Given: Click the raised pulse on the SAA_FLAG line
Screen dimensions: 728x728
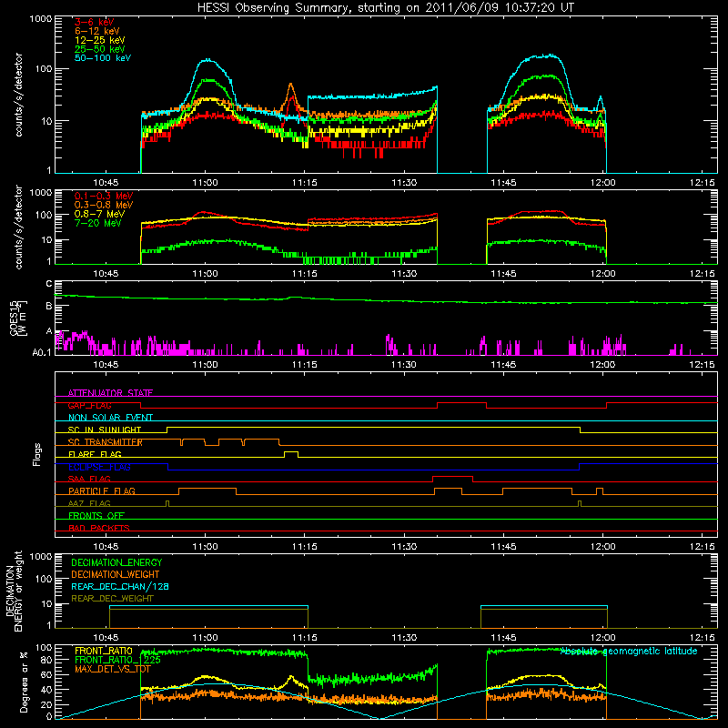Looking at the screenshot, I should coord(452,479).
